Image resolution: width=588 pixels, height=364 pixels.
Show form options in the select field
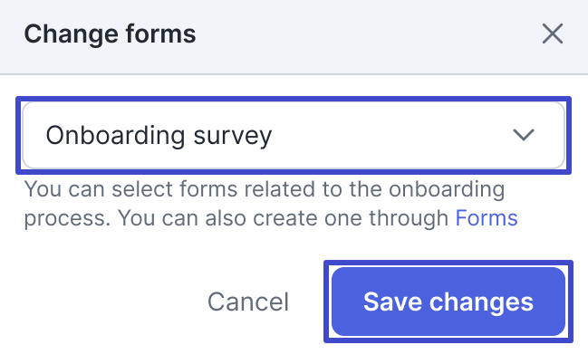(293, 136)
